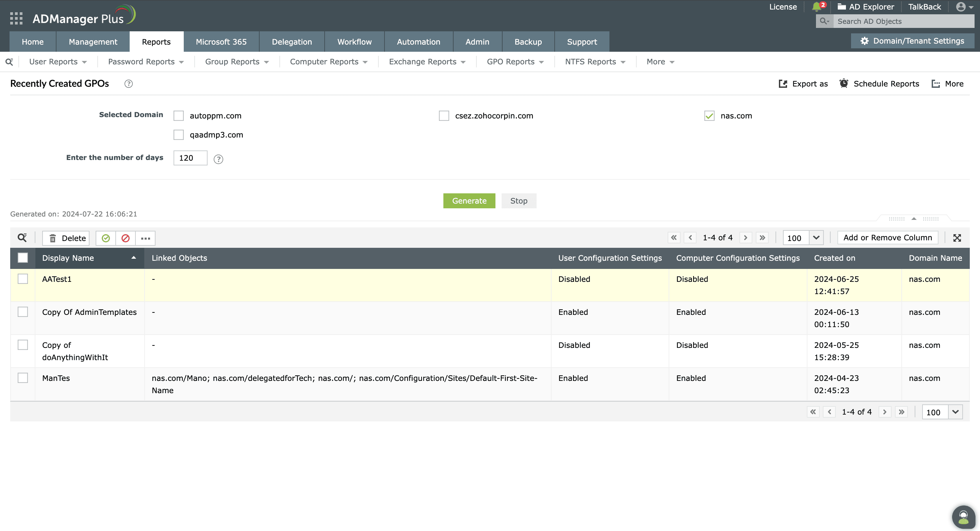
Task: Click the red disable GPO icon
Action: coord(126,238)
